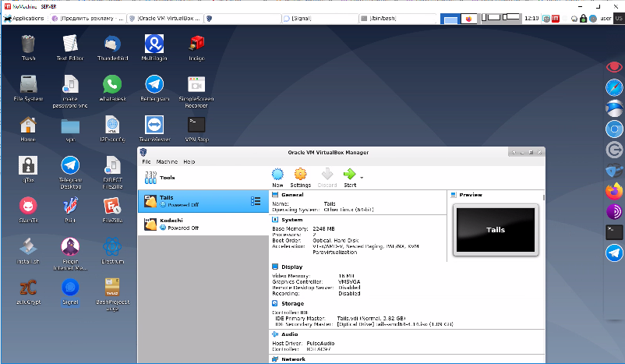
Task: Select the Multilogin desktop icon
Action: pos(154,48)
